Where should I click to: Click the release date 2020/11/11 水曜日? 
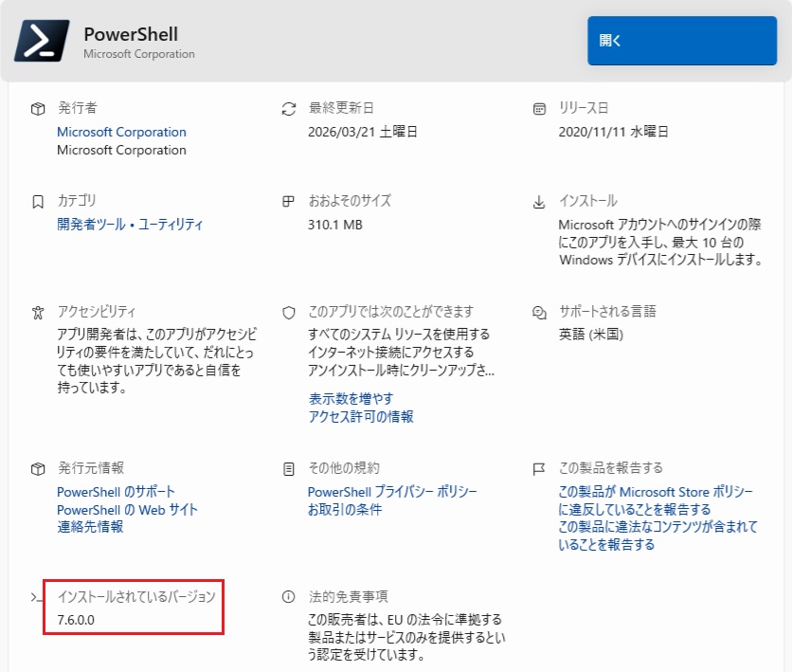[x=613, y=132]
